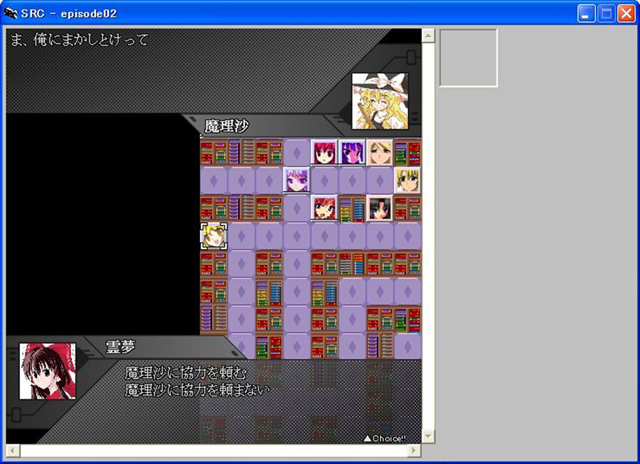Screen dimensions: 640x464
Task: Click horizontal scrollbar right arrow
Action: 414,451
